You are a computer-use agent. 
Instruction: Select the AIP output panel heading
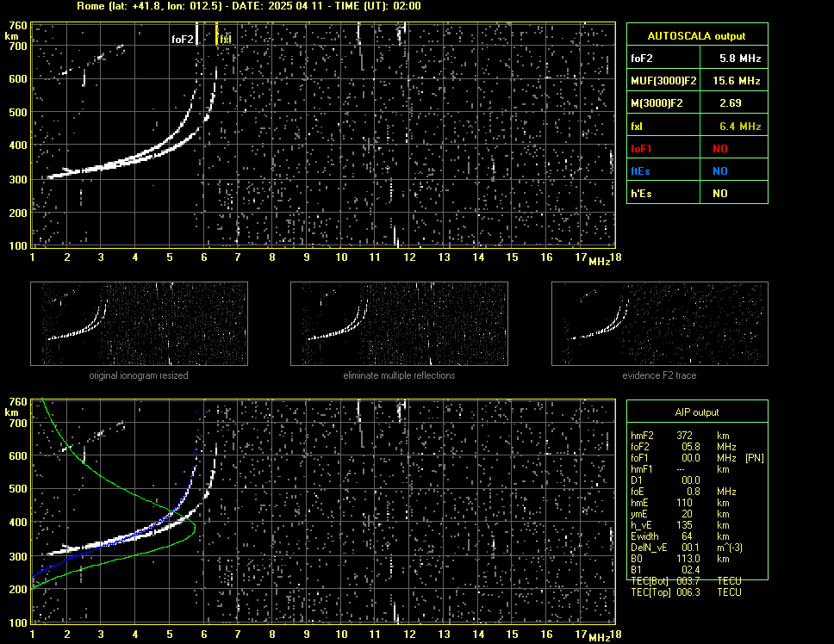[x=697, y=412]
